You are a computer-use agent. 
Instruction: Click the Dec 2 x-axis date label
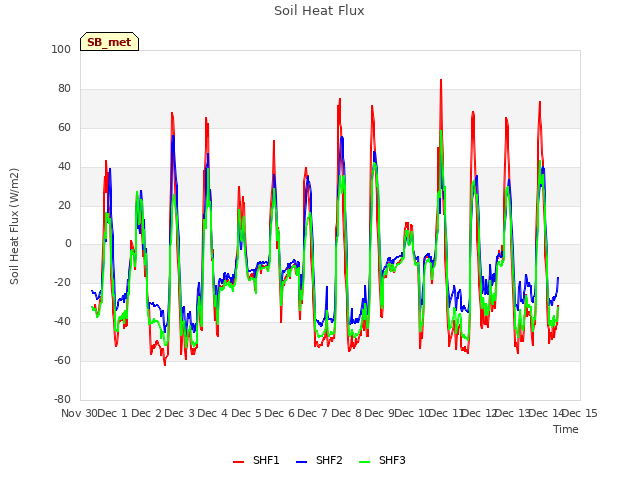tap(147, 413)
